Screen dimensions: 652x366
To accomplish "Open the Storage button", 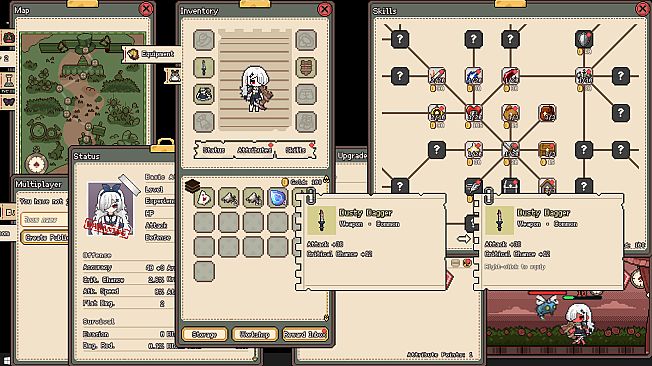I will click(x=204, y=334).
